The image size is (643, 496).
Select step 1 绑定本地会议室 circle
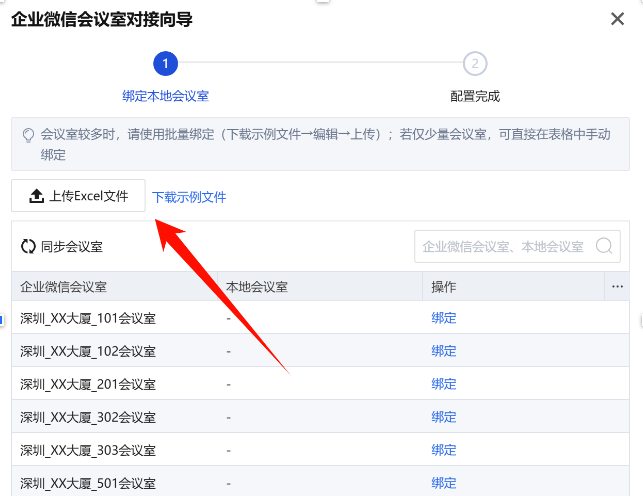[165, 64]
